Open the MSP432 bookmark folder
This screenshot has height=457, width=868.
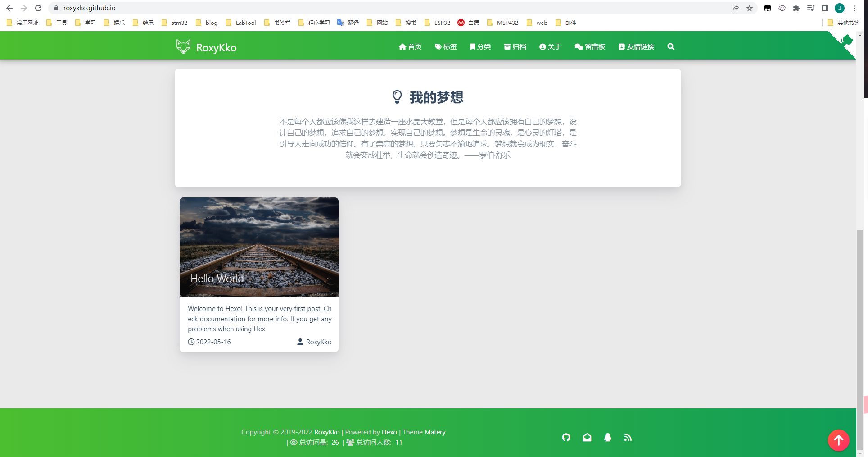click(x=502, y=23)
